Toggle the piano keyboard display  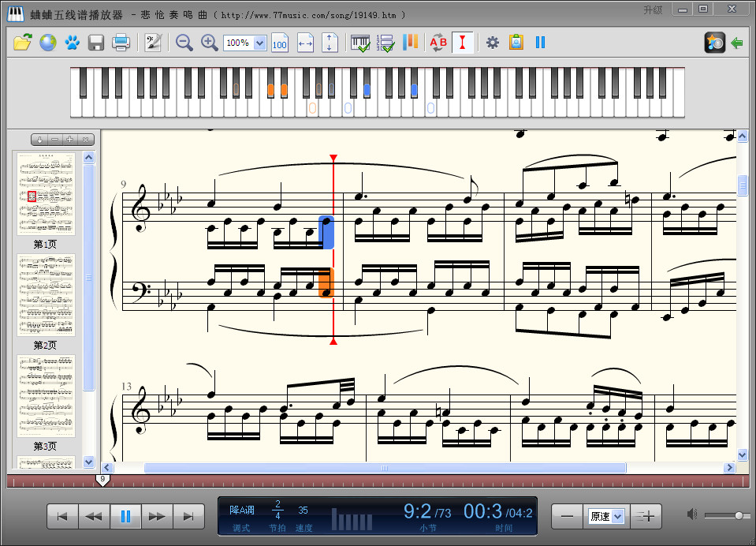359,43
